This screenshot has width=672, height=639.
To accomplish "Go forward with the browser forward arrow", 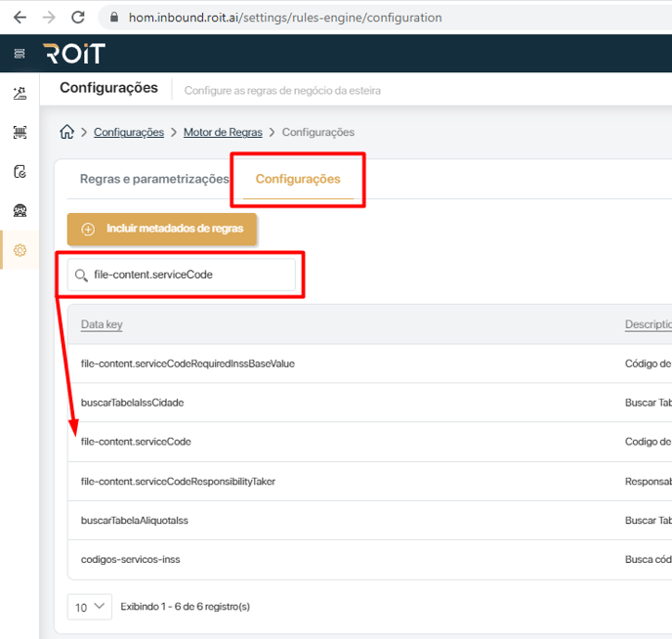I will coord(49,18).
